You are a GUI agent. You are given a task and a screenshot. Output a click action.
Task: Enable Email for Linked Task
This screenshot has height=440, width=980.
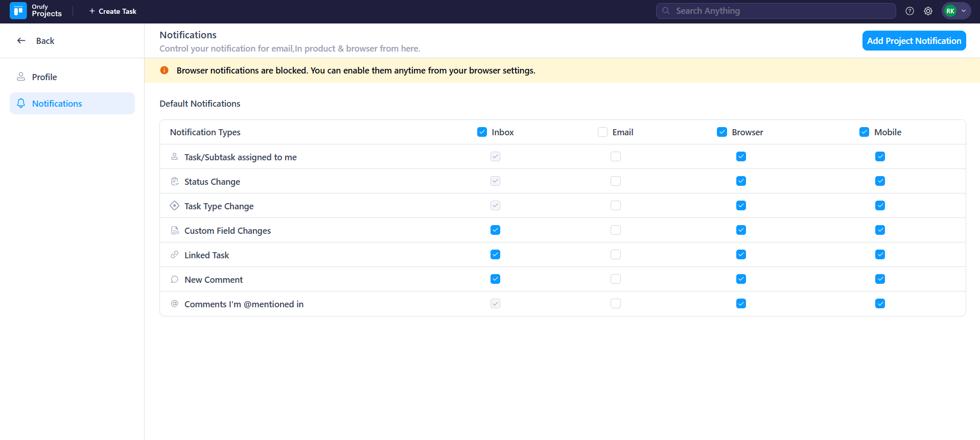616,255
